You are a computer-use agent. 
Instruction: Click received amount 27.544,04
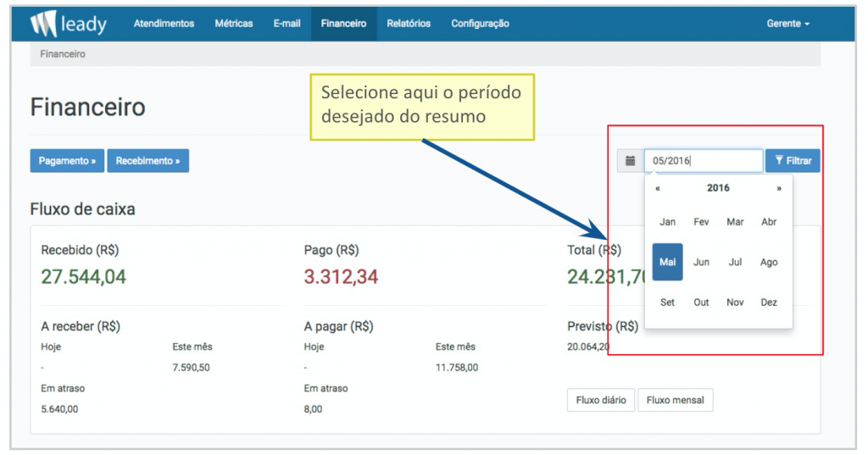tap(84, 277)
